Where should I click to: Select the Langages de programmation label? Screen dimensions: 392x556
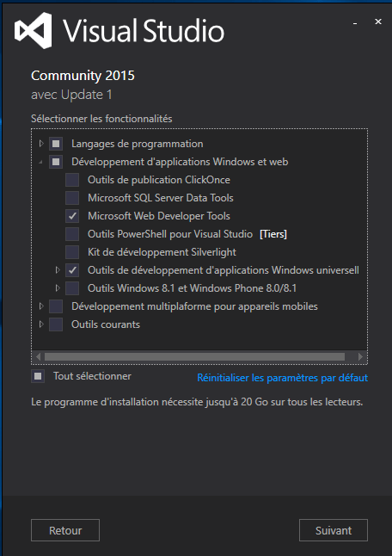(x=137, y=144)
